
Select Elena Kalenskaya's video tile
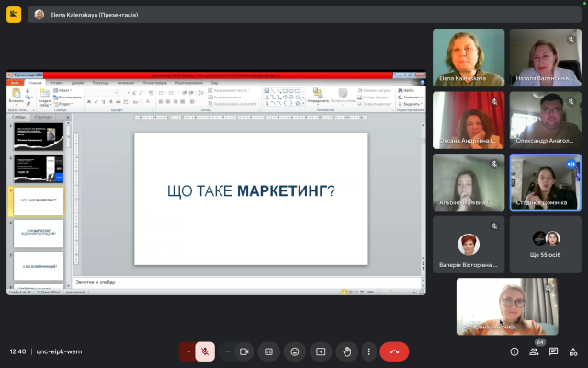[x=469, y=58]
